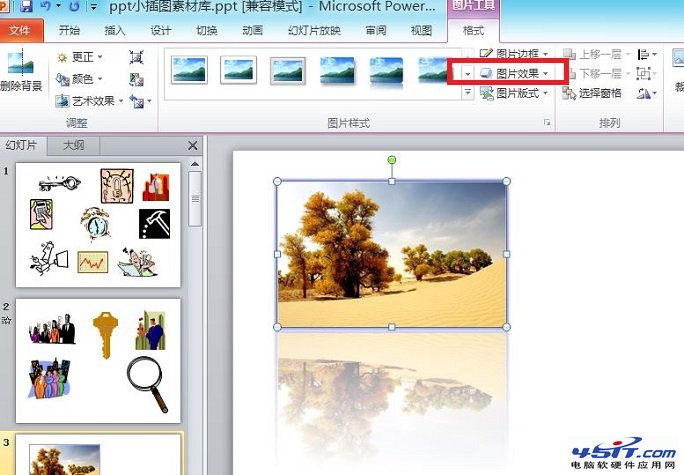Switch to the Review (审阅) tab
Viewport: 684px width, 475px height.
(x=376, y=31)
